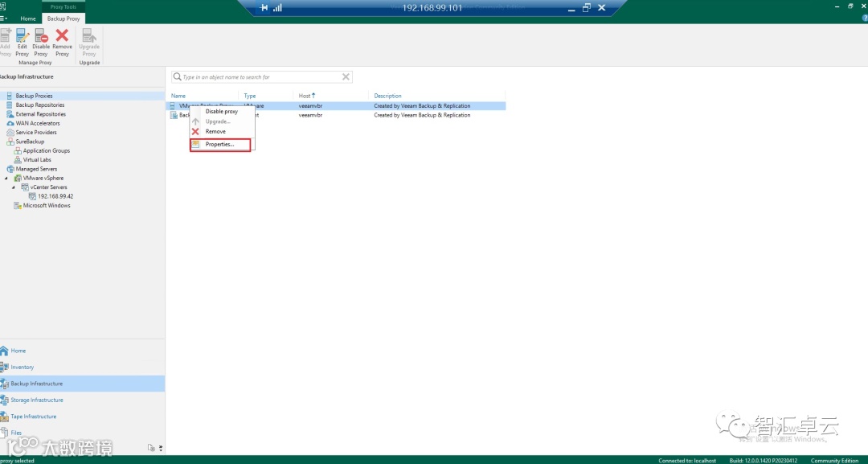Open the Home navigation view
This screenshot has width=868, height=464.
18,351
